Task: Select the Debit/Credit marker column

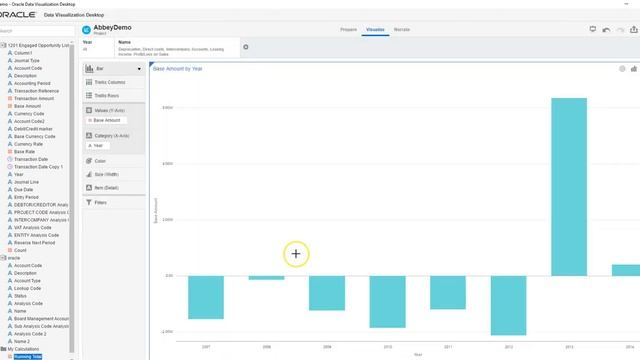Action: (x=33, y=129)
